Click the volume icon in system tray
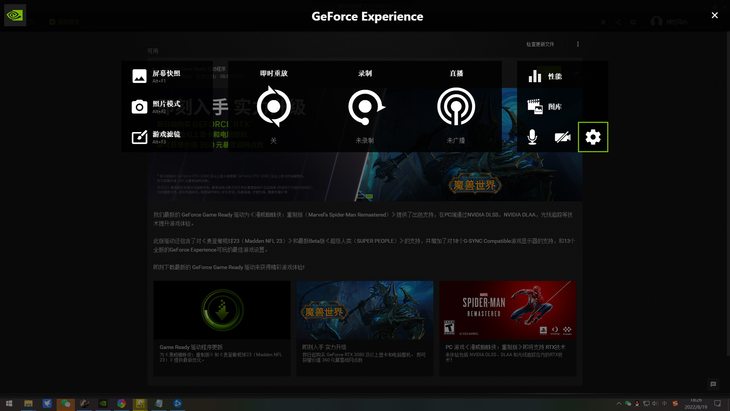Viewport: 730px width, 411px height. 655,404
